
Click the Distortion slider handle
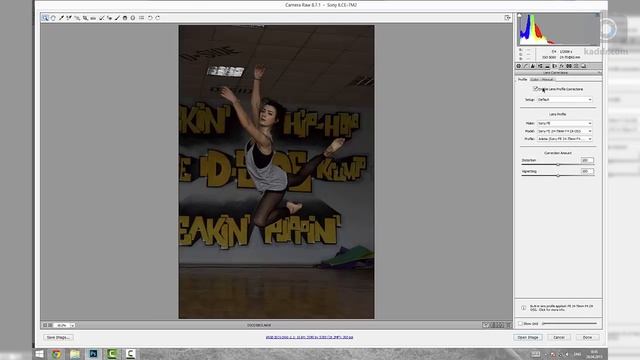pos(558,164)
